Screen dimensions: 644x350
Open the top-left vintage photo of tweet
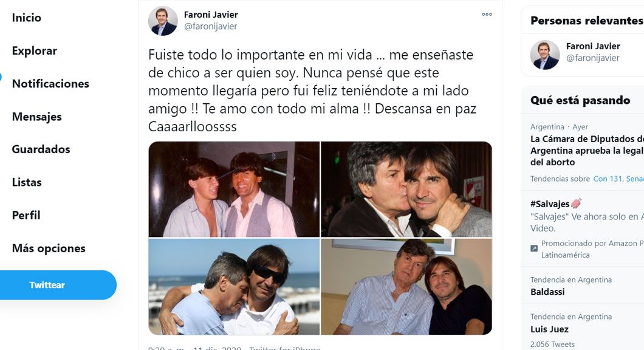(x=234, y=190)
